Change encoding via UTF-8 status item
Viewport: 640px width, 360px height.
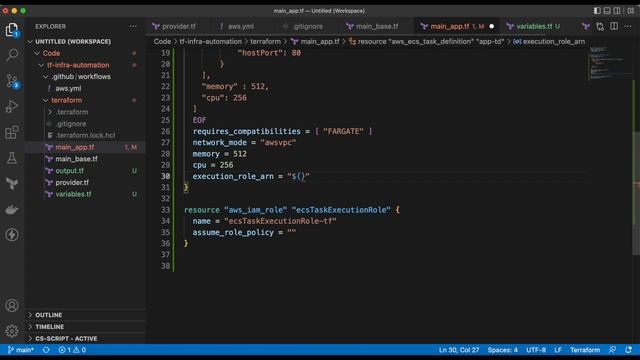536,350
